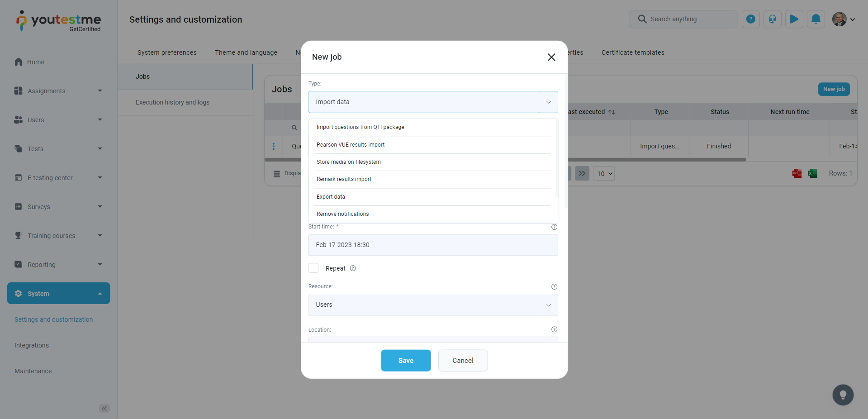Enable the Repeat checkbox
This screenshot has height=419, width=868.
(313, 268)
